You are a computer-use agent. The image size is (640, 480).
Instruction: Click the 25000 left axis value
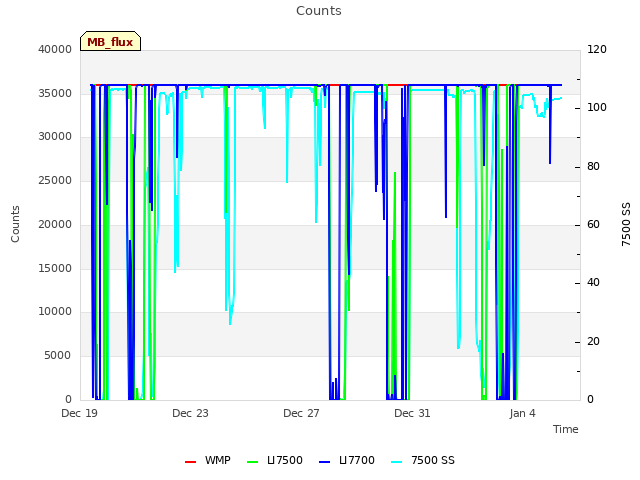55,180
